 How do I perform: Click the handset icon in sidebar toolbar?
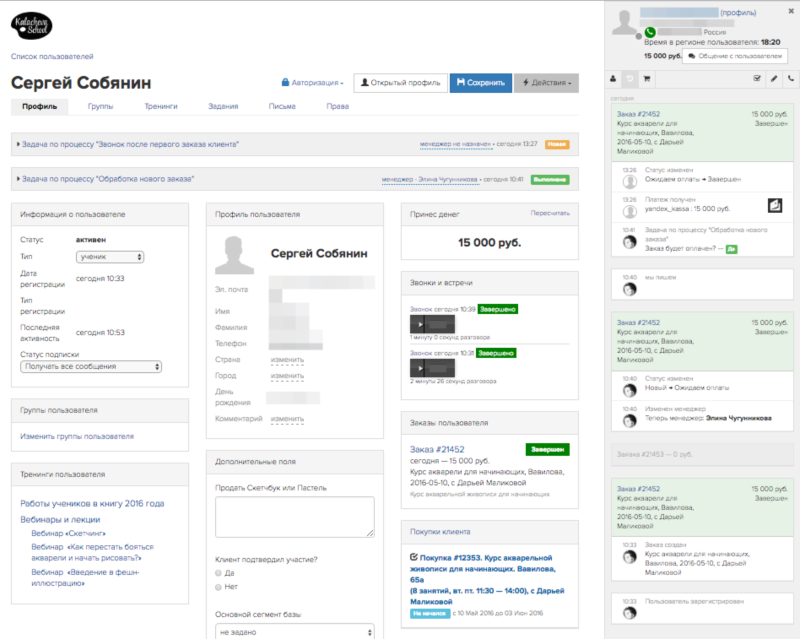(x=791, y=79)
